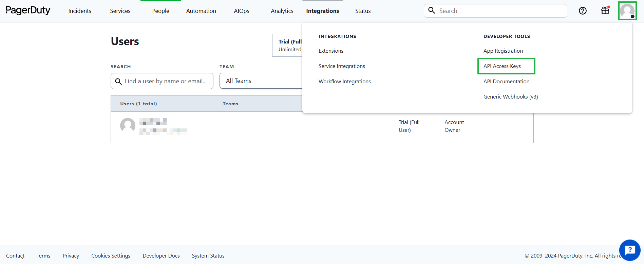Open the Analytics menu

coord(282,11)
